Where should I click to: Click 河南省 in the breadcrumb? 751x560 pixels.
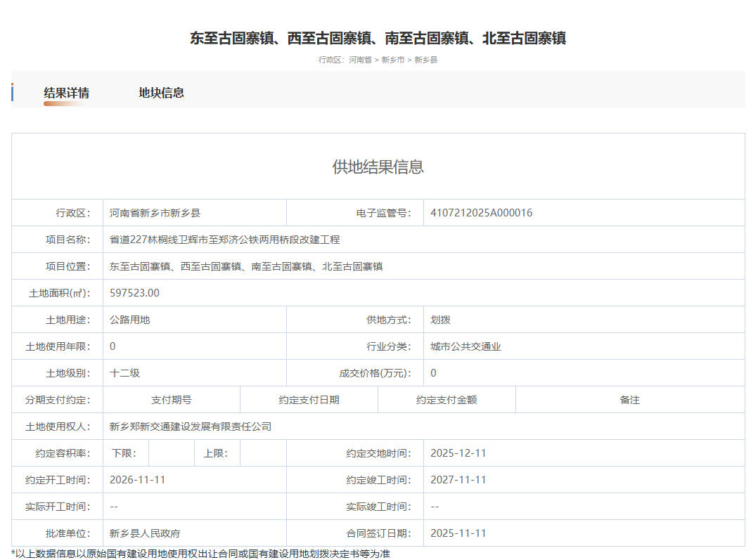point(360,60)
